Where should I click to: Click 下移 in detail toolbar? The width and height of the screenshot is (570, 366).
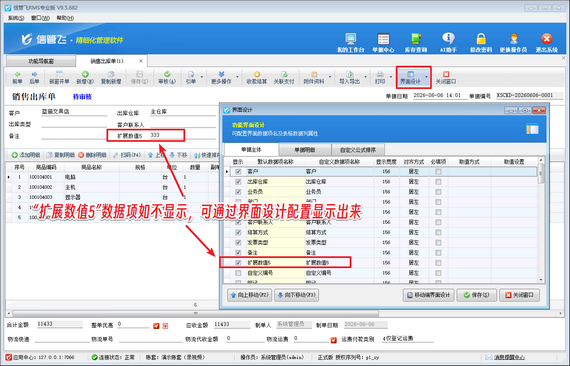pos(178,155)
